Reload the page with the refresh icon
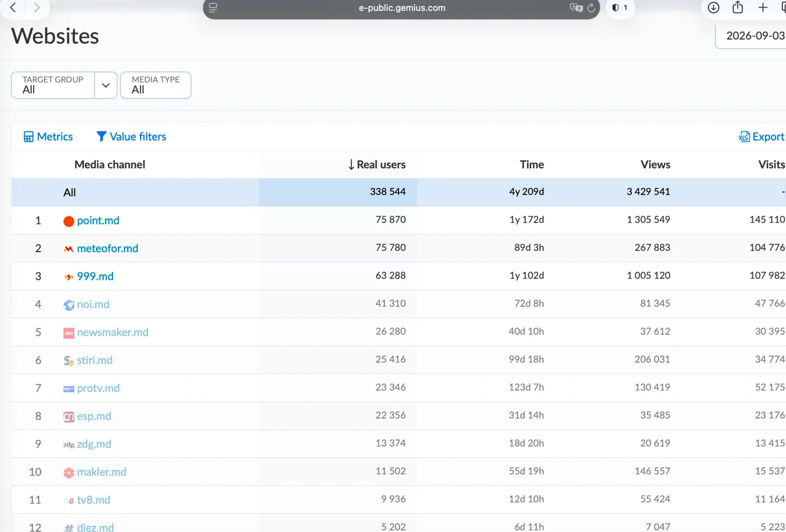 pos(591,8)
